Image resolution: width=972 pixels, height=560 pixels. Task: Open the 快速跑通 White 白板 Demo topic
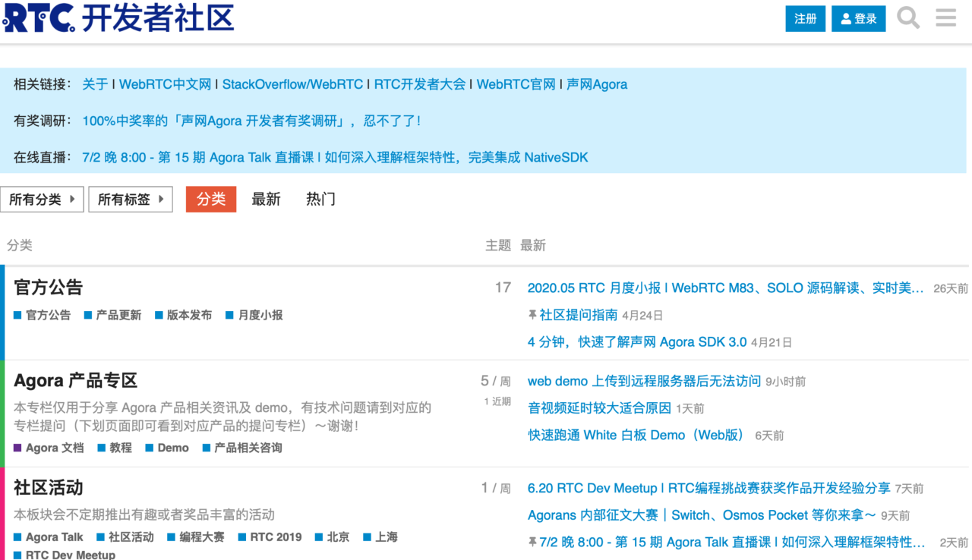point(637,435)
